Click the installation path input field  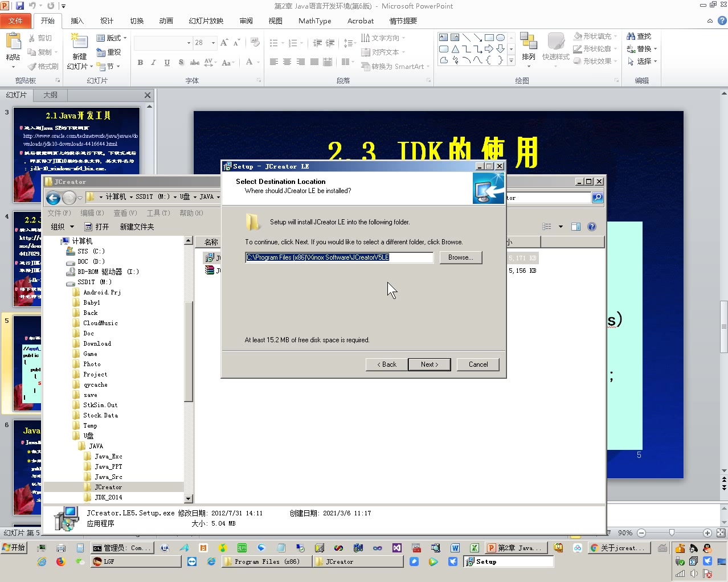tap(338, 257)
